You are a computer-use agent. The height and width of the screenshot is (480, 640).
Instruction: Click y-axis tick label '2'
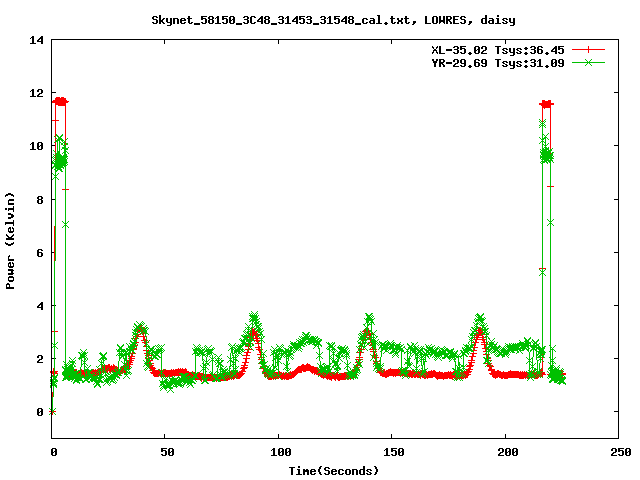pos(40,359)
